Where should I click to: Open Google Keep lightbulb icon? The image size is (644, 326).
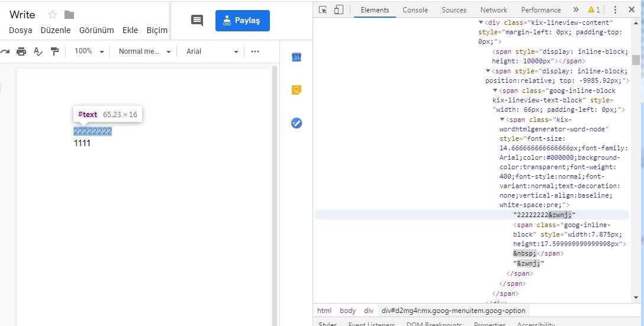point(297,90)
